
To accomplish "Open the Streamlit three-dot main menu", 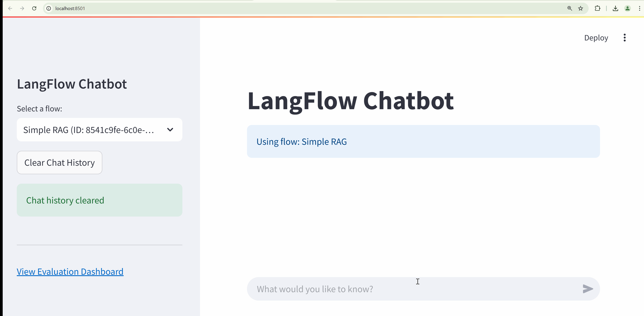I will tap(625, 38).
